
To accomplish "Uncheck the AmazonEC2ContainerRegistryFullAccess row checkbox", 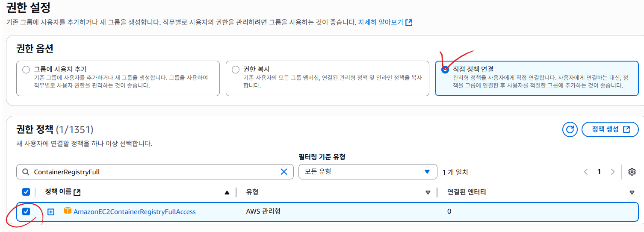I will tap(26, 211).
